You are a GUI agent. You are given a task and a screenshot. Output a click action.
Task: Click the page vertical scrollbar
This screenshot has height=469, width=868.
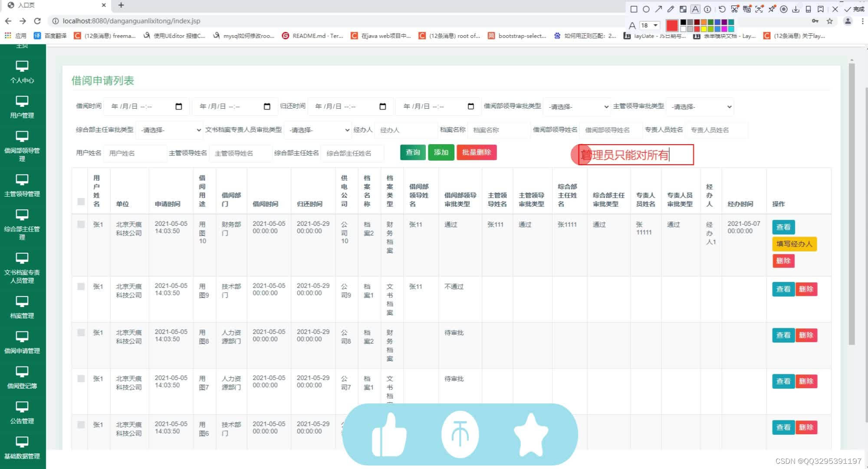coord(852,204)
